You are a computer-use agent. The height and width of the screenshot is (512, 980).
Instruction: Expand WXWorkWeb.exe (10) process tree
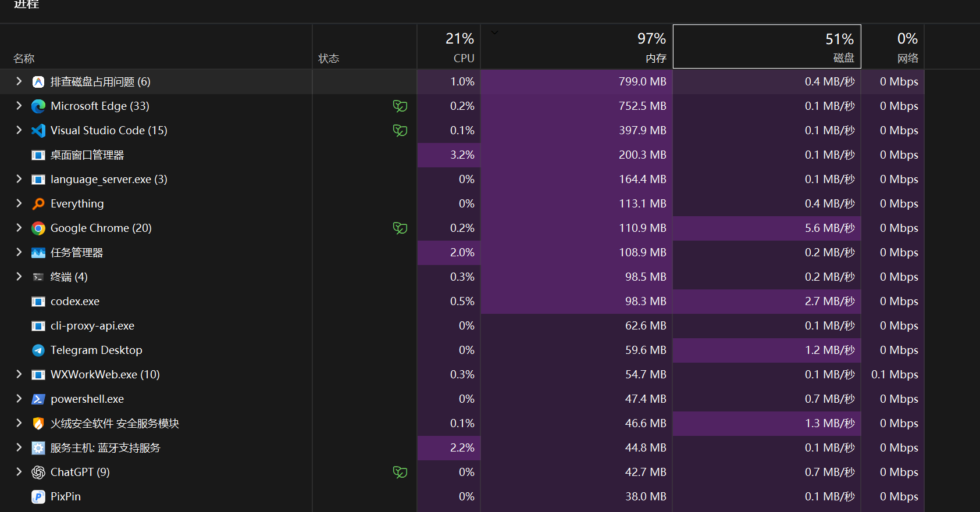[x=19, y=374]
